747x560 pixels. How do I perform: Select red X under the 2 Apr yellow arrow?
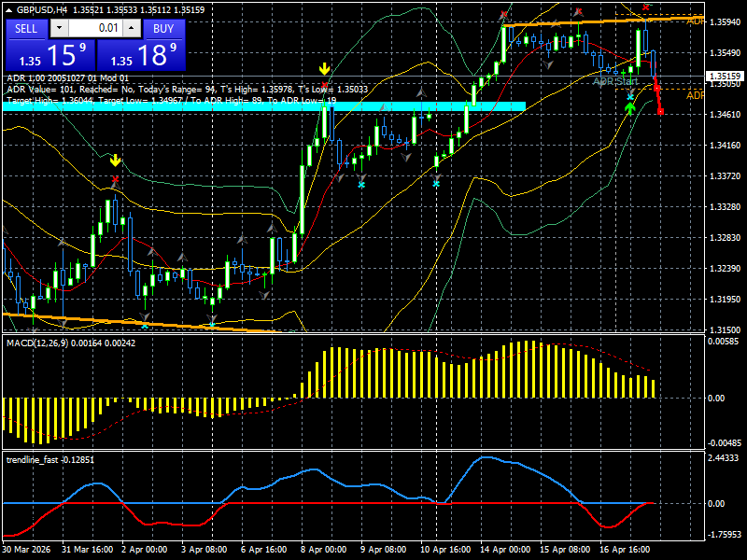(x=115, y=179)
